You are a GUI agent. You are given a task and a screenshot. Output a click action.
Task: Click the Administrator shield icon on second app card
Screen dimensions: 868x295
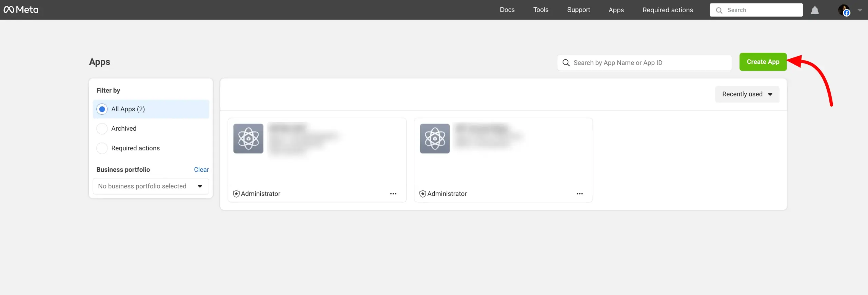[x=423, y=194]
